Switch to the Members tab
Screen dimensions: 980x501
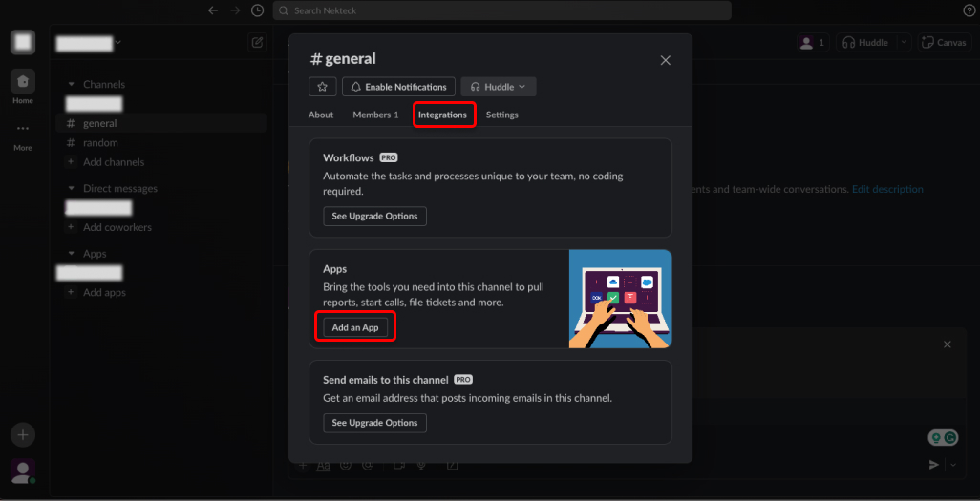375,115
